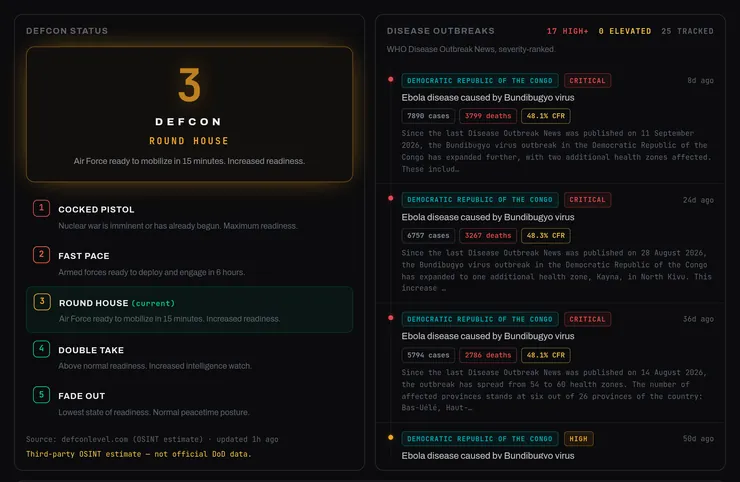Image resolution: width=740 pixels, height=482 pixels.
Task: Click the CRITICAL badge on the 36d ago entry
Action: click(x=587, y=319)
